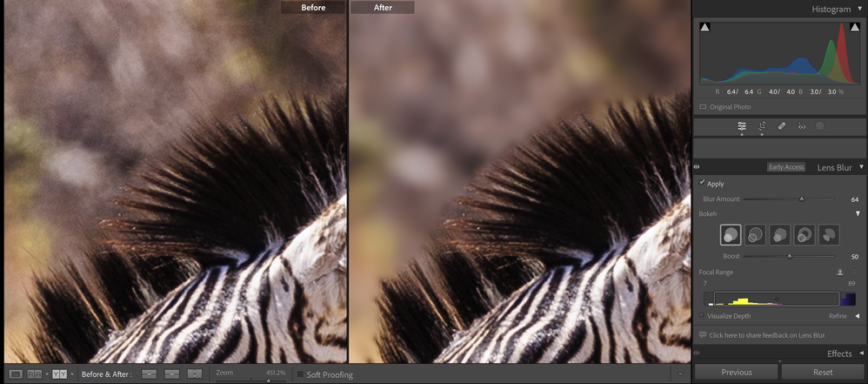Toggle Before/After Y|Y view
868x384 pixels.
click(59, 374)
